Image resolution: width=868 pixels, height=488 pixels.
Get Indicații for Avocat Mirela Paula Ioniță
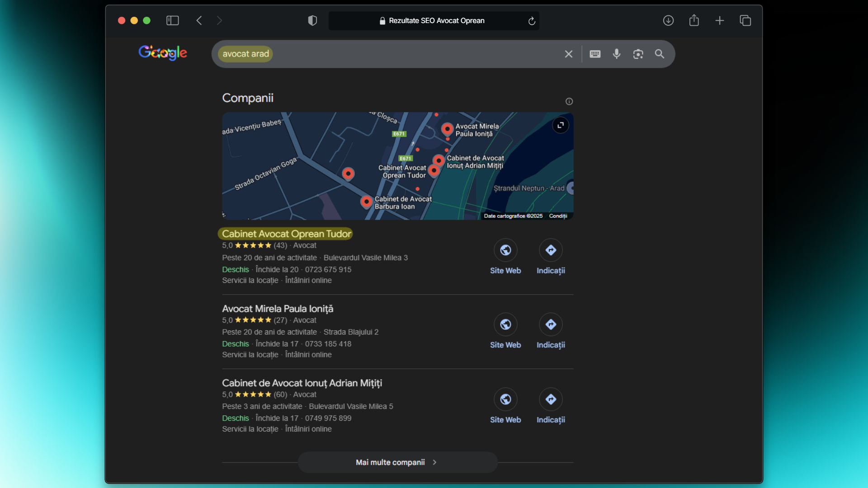click(551, 325)
